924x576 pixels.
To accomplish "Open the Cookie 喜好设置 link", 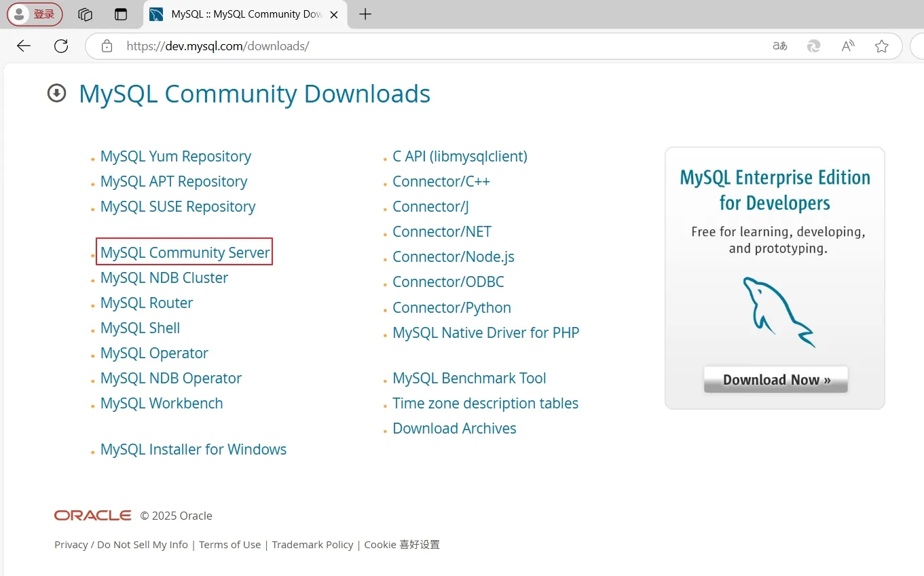I will coord(402,545).
